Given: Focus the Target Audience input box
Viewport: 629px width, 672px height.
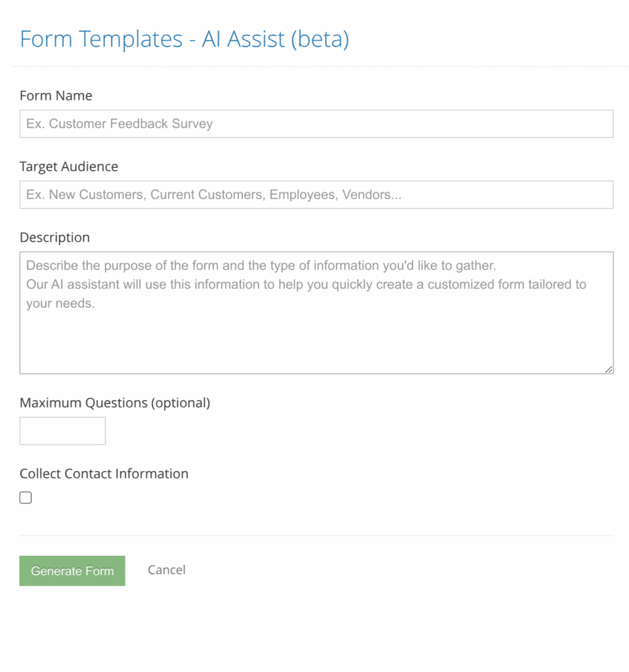Looking at the screenshot, I should coord(316,194).
